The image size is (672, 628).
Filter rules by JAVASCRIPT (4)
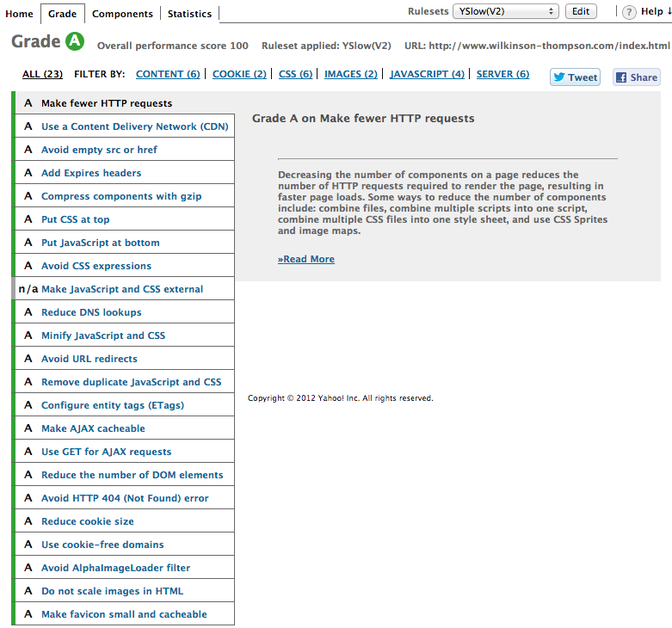click(427, 75)
